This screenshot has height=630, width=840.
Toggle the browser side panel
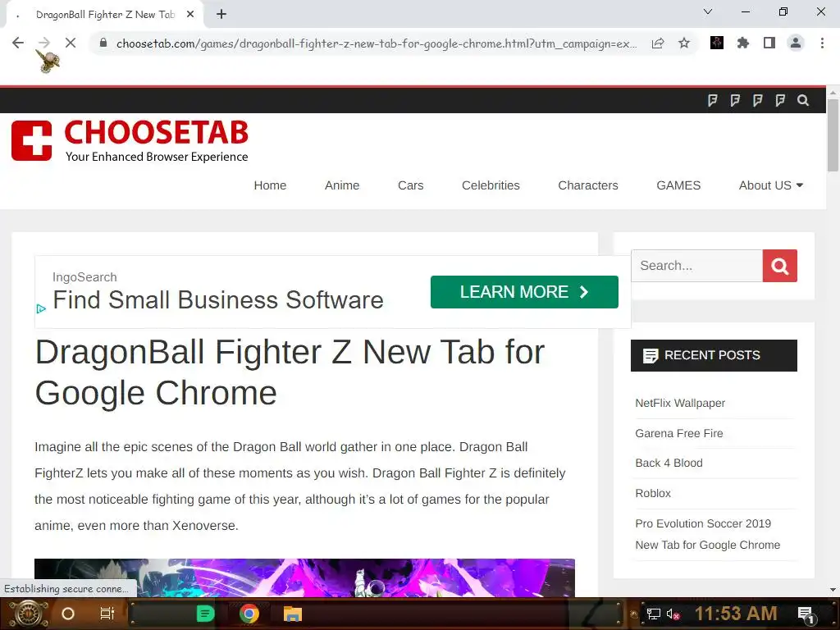(769, 43)
